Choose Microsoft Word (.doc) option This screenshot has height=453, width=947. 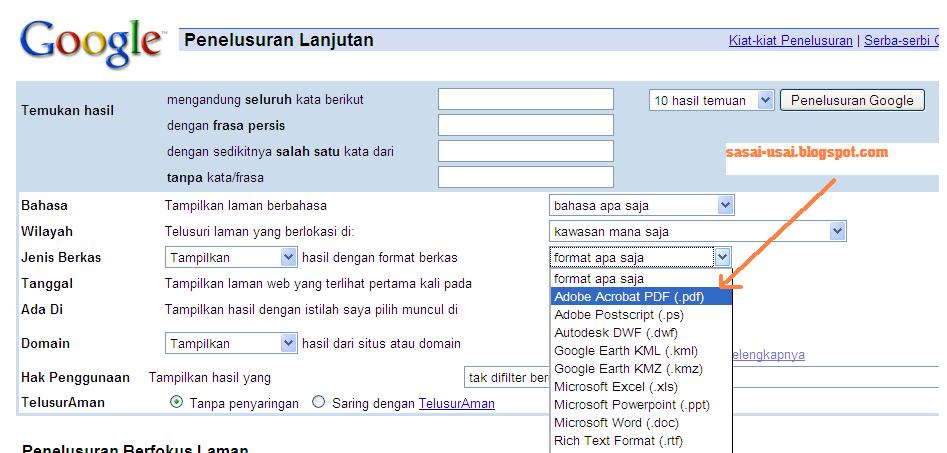[x=641, y=423]
